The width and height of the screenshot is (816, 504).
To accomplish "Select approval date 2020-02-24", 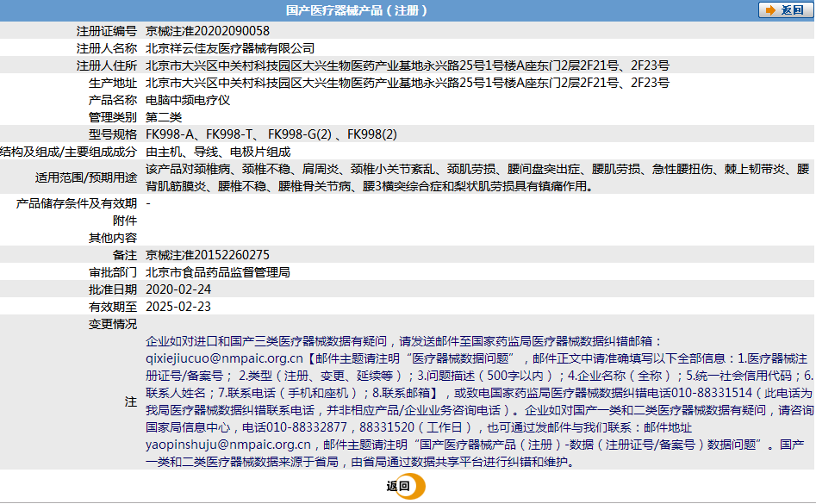I will 178,289.
